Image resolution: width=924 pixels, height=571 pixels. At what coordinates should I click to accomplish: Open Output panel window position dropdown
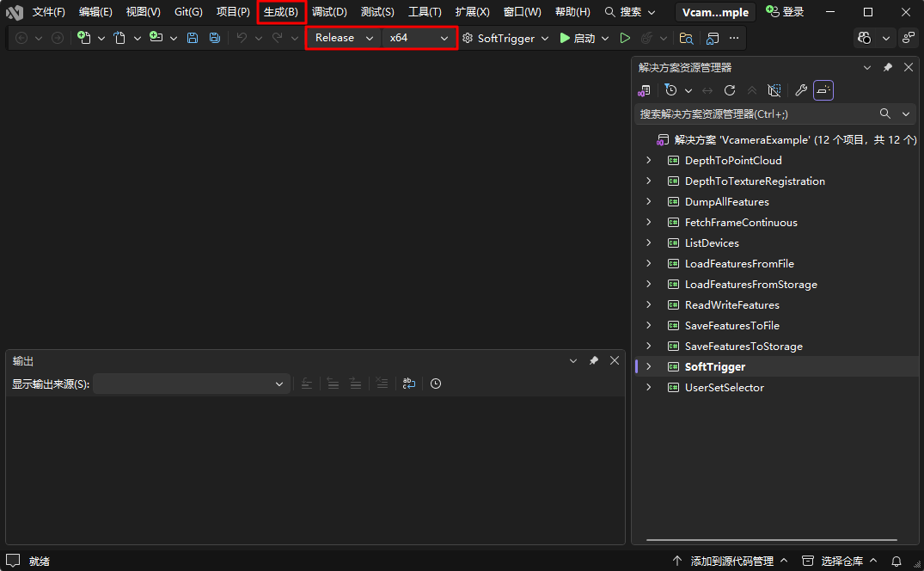pos(572,360)
